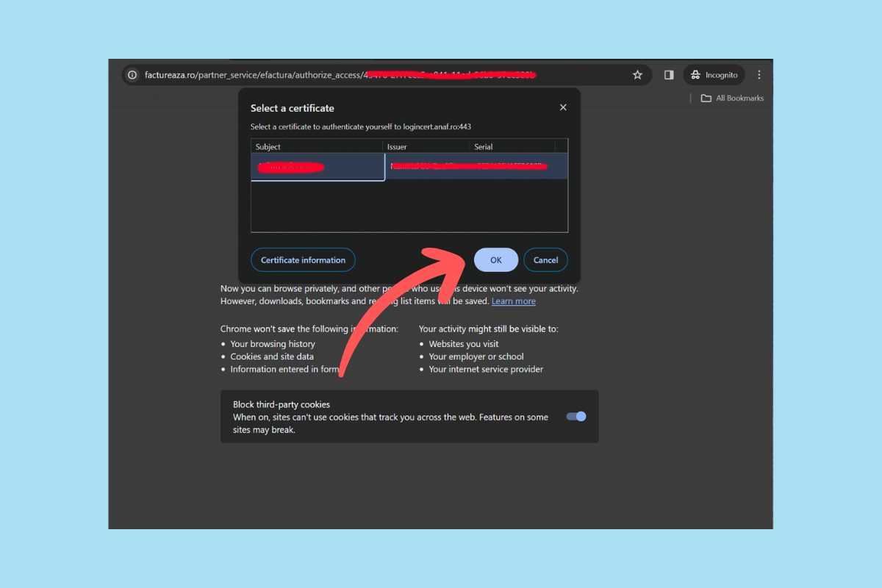Sort by the Subject column header

point(316,147)
